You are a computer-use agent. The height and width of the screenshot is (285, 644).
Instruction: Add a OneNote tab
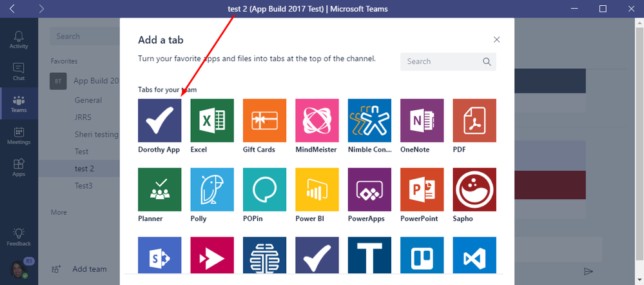click(422, 121)
